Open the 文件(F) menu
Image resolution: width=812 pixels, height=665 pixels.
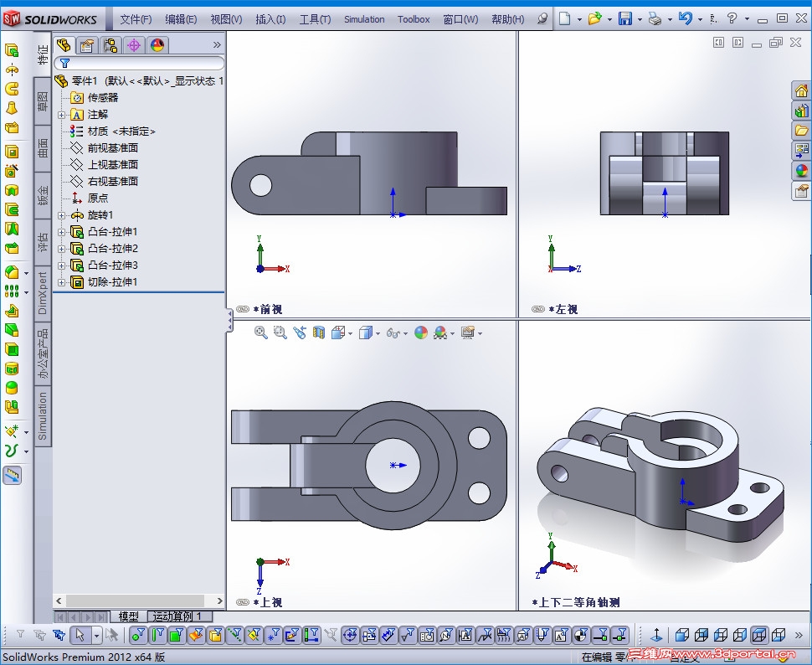[136, 19]
